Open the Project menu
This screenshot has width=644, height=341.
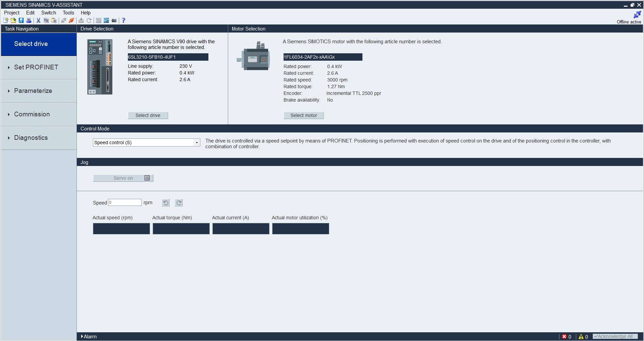pos(12,13)
